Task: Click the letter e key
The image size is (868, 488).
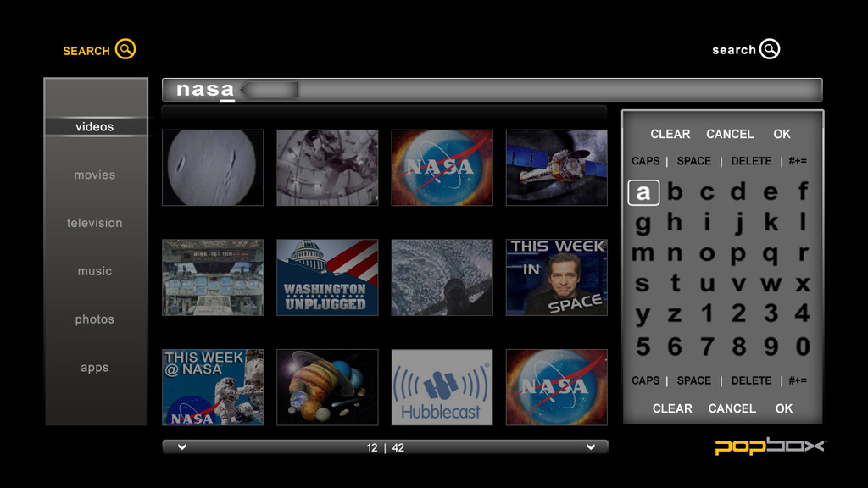Action: pyautogui.click(x=770, y=192)
